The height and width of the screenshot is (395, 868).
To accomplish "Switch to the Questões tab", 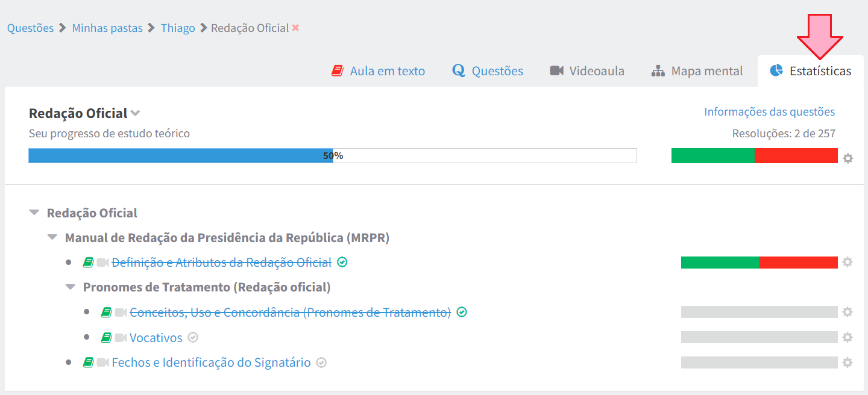I will click(x=488, y=71).
